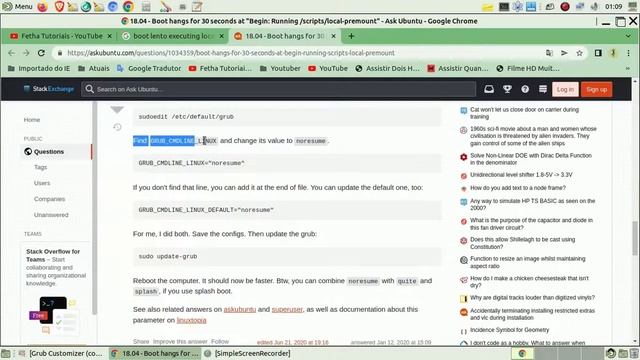This screenshot has height=360, width=640.
Task: Click the show desktop icon in taskbar
Action: (x=6, y=353)
